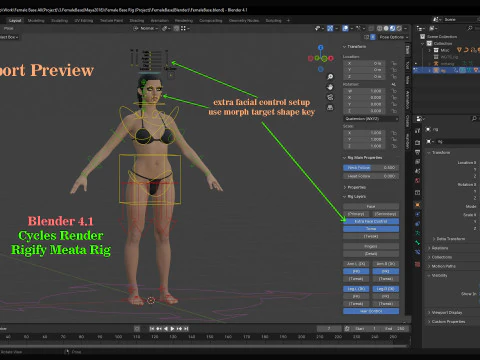The height and width of the screenshot is (360, 480).
Task: Toggle viewport gizmos icon in header
Action: (330, 29)
